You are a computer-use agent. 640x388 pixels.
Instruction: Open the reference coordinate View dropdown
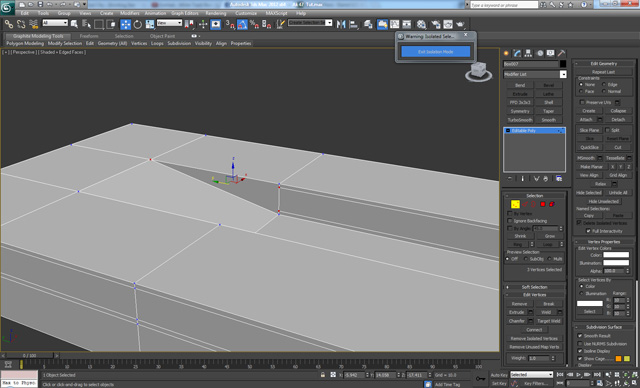(x=169, y=23)
